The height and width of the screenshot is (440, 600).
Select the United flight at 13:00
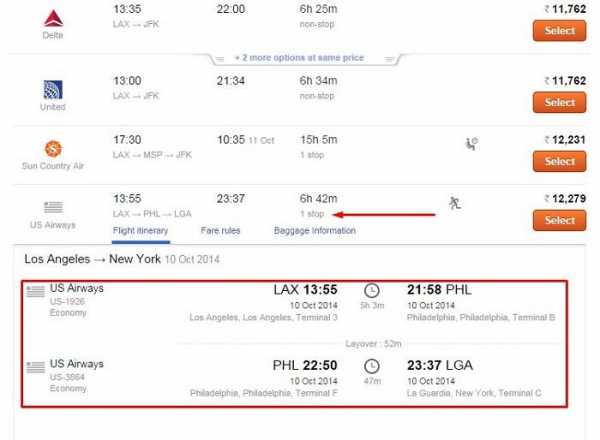point(559,102)
